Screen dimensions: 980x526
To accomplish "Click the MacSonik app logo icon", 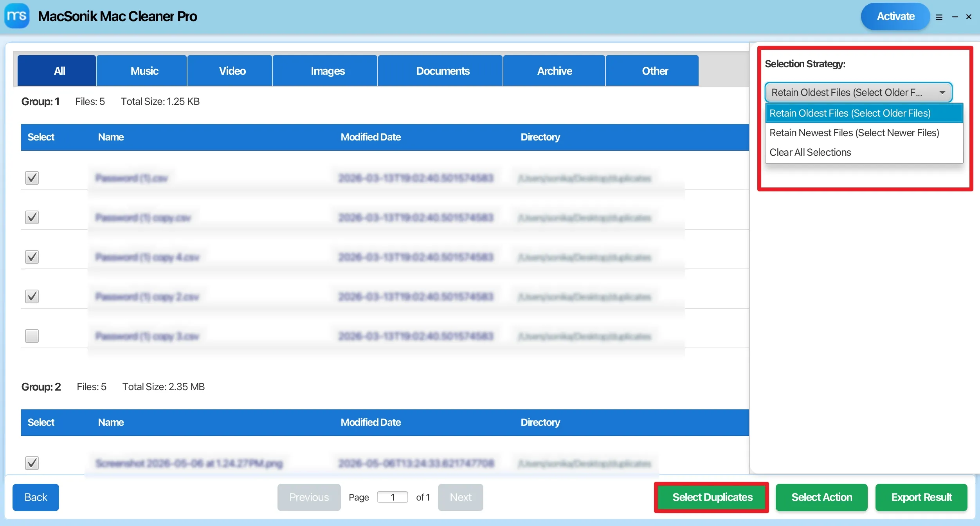I will (x=17, y=16).
